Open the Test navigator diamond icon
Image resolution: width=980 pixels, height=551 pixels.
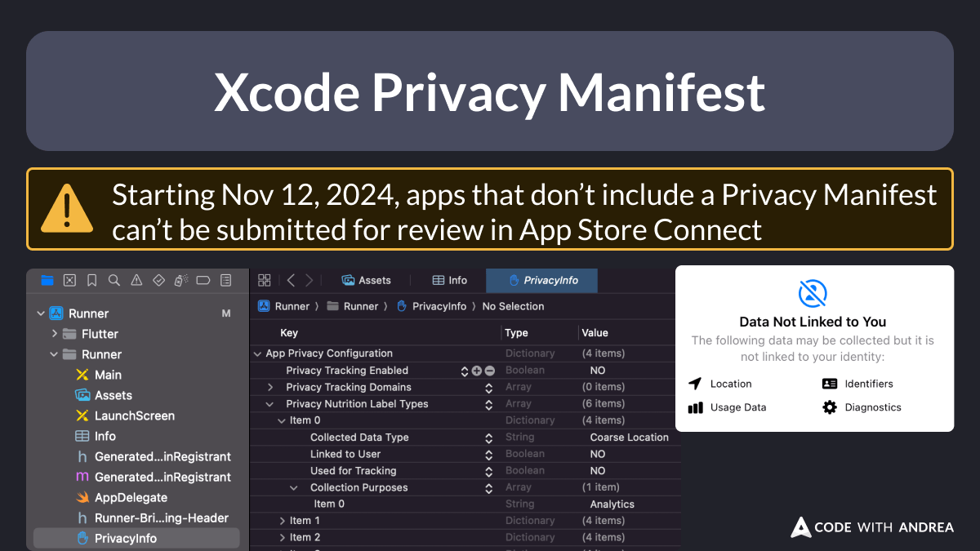pyautogui.click(x=158, y=280)
